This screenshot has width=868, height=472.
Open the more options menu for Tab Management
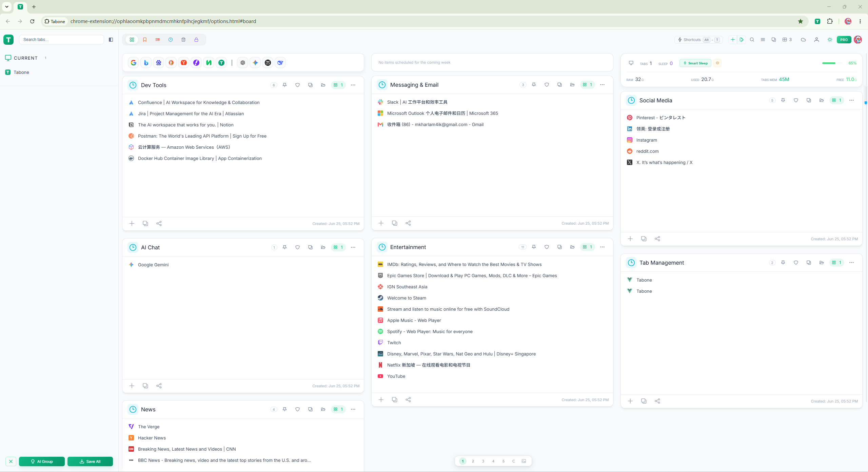(x=852, y=263)
